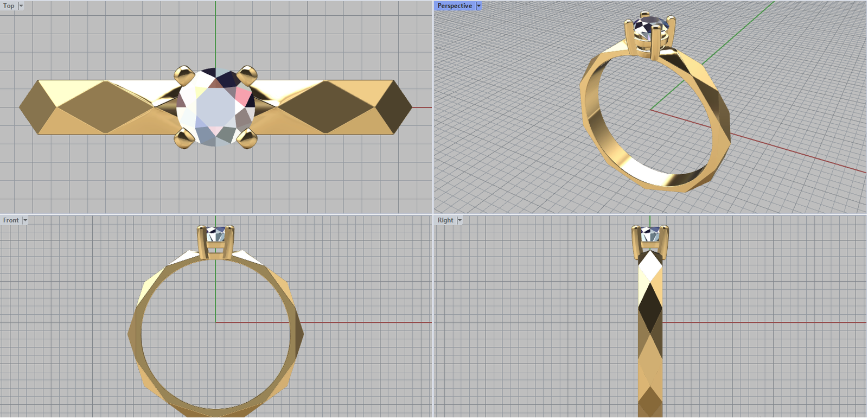
Task: Expand the Front viewport menu arrow
Action: pyautogui.click(x=25, y=220)
